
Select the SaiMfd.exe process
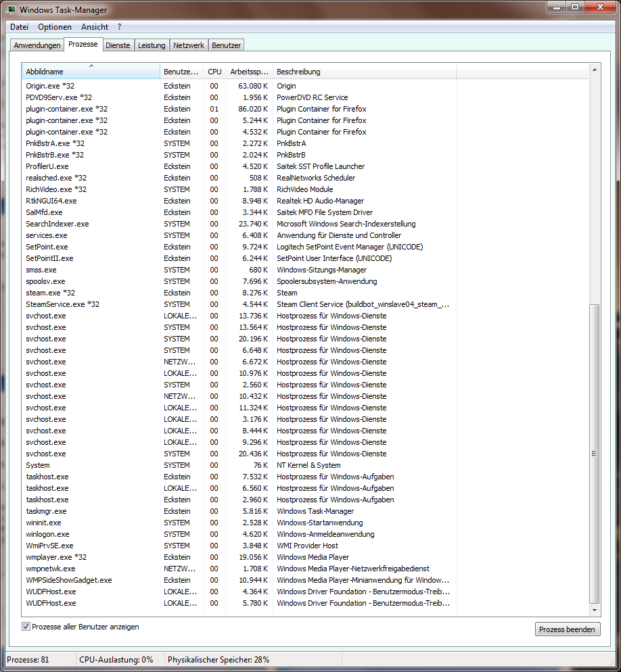239,212
